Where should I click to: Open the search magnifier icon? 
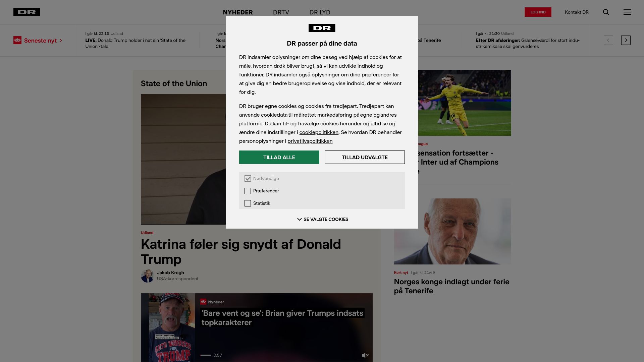pos(606,12)
